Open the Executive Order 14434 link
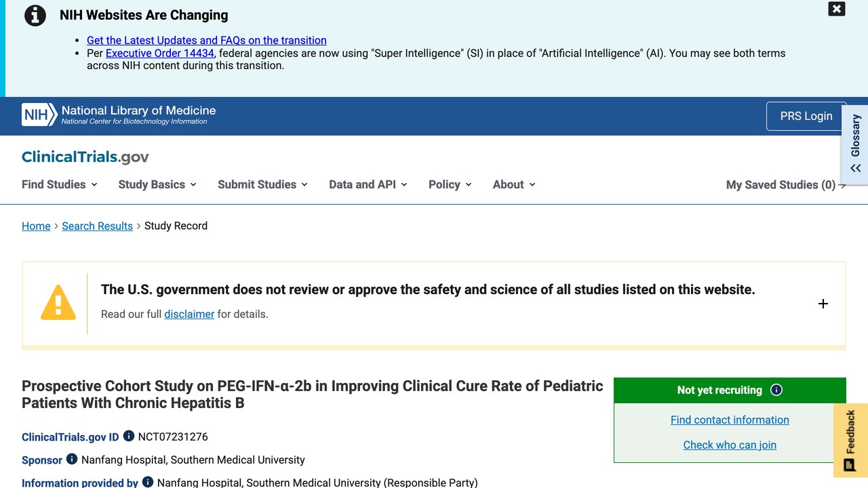 tap(160, 53)
